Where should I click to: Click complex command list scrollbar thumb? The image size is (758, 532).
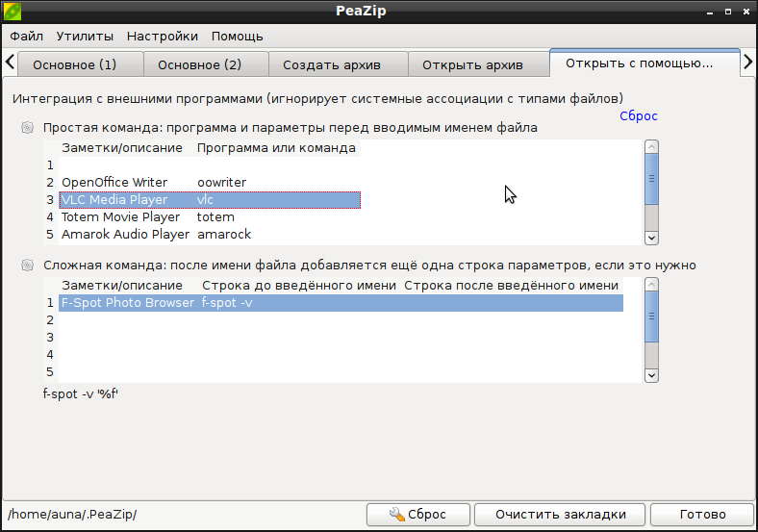(651, 317)
